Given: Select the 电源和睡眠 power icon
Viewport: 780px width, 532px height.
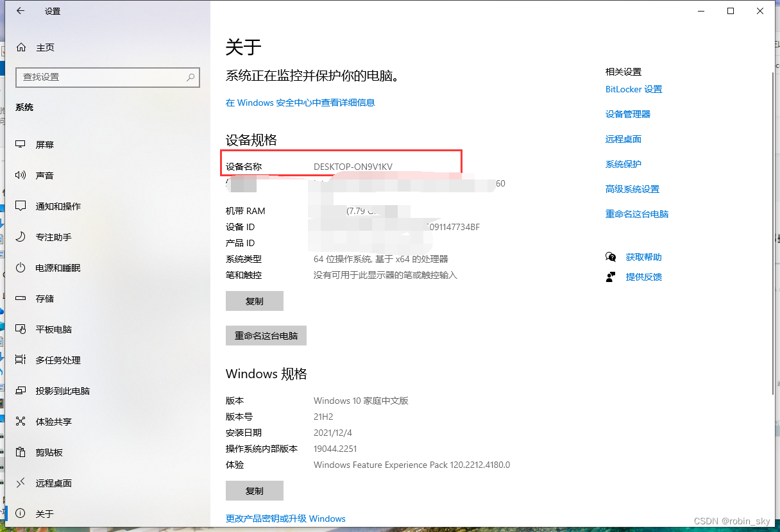Looking at the screenshot, I should click(21, 268).
